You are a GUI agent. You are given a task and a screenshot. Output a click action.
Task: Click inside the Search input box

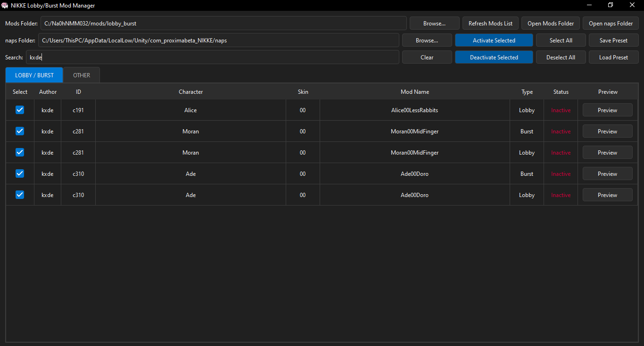coord(212,57)
